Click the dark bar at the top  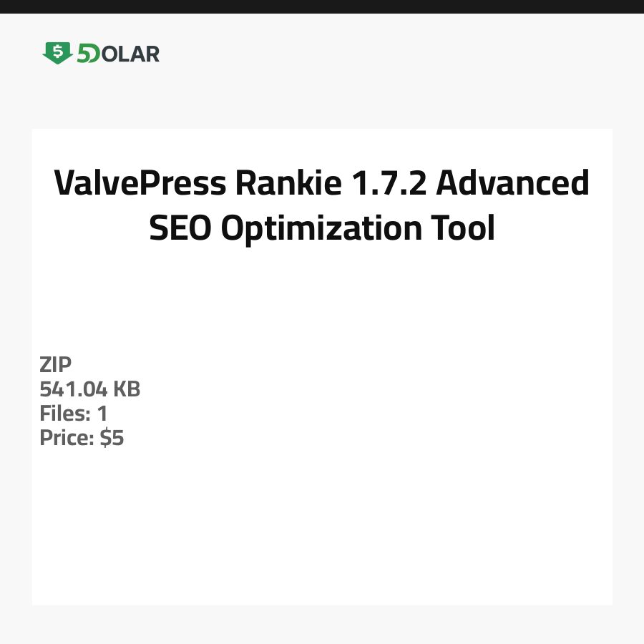(322, 6)
